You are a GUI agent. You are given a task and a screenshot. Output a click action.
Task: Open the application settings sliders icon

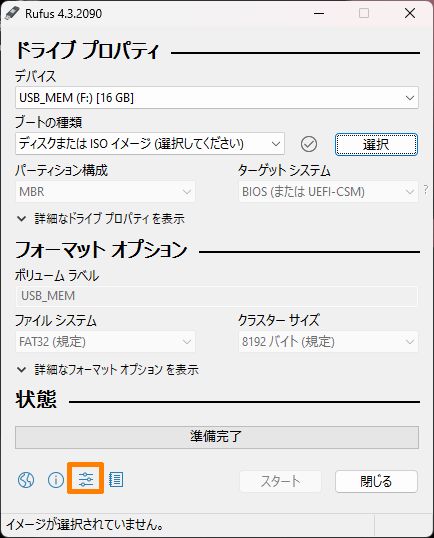click(85, 479)
